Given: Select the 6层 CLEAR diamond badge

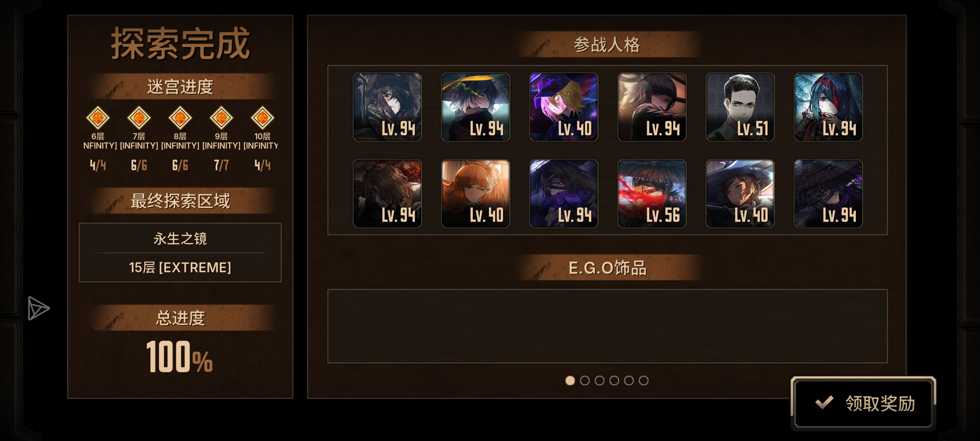Looking at the screenshot, I should (x=98, y=118).
